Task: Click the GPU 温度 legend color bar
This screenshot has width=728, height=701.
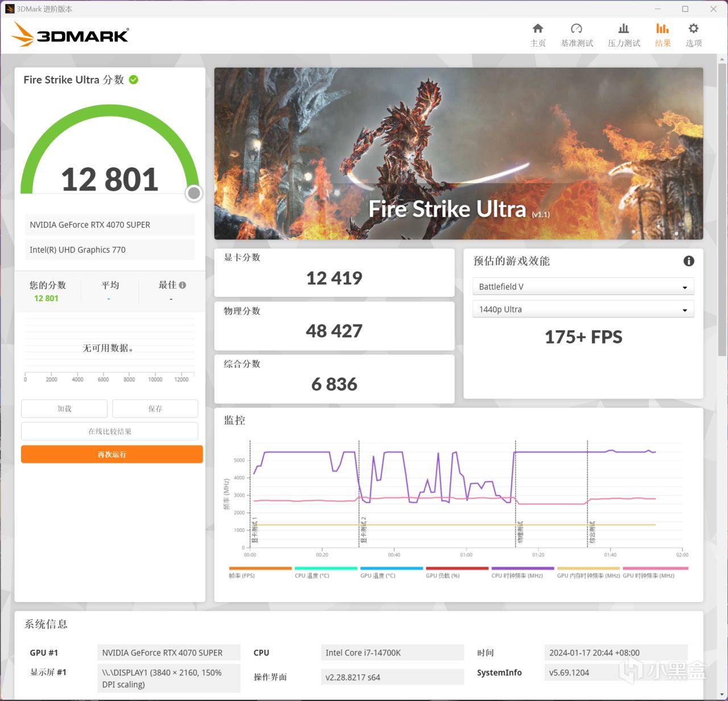Action: 391,569
